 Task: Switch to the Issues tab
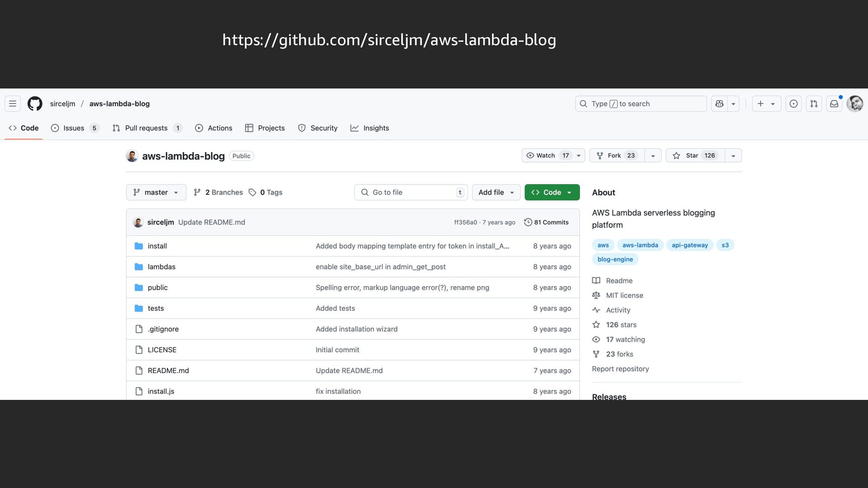(x=74, y=128)
